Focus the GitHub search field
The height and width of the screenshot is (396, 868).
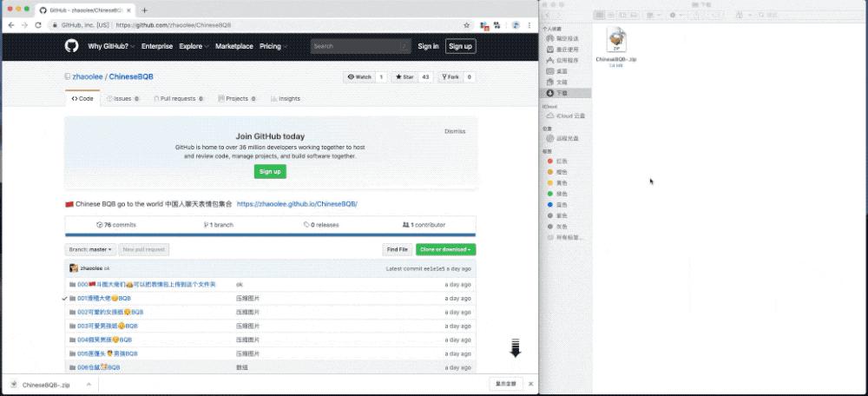coord(360,47)
